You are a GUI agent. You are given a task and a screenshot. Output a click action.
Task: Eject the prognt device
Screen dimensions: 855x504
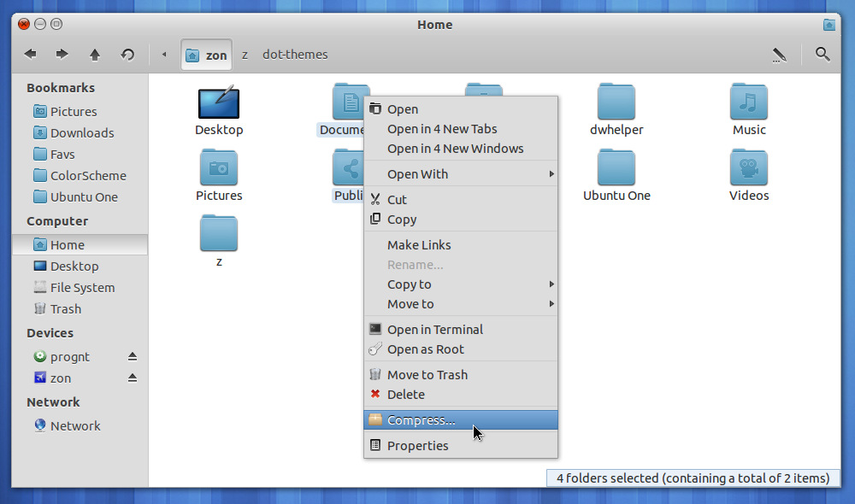click(133, 356)
